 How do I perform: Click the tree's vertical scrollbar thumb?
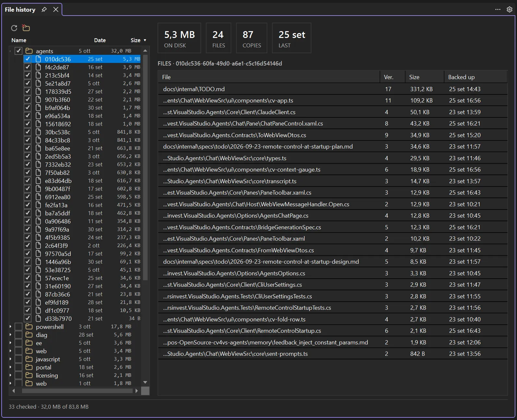145,167
